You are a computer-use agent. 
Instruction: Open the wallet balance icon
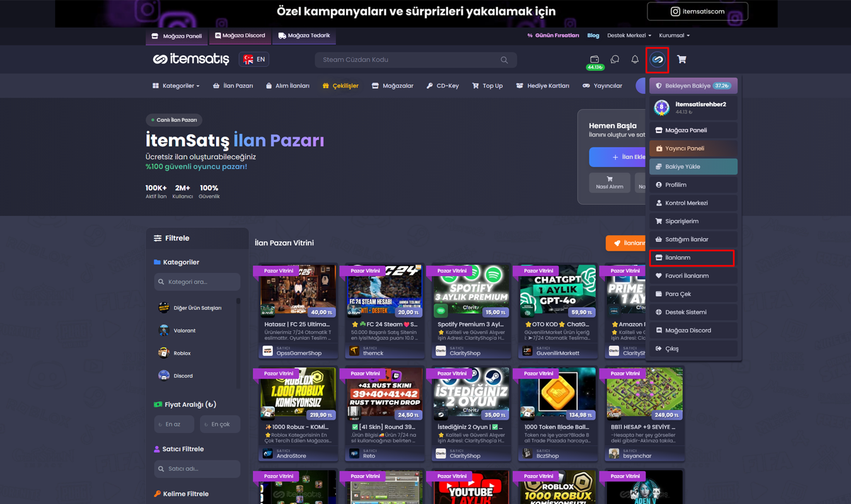[594, 59]
